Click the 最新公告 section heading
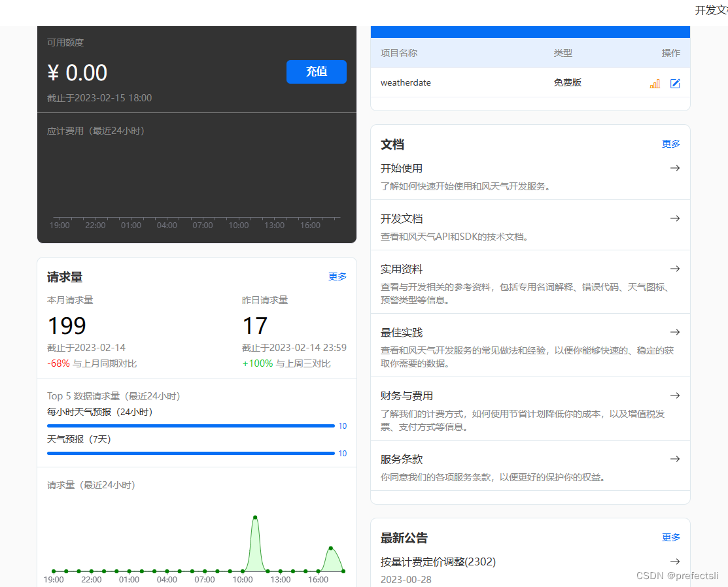Viewport: 728px width, 587px height. [x=404, y=538]
